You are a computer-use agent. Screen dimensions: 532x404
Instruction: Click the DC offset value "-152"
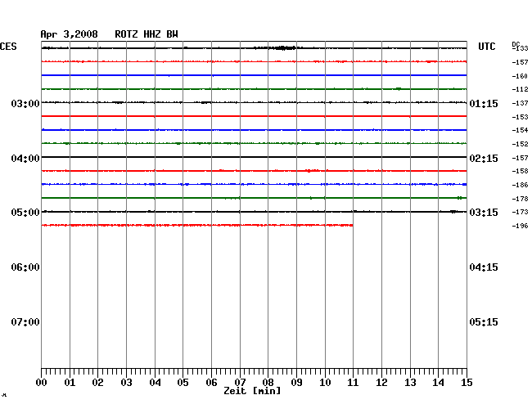[x=520, y=144]
